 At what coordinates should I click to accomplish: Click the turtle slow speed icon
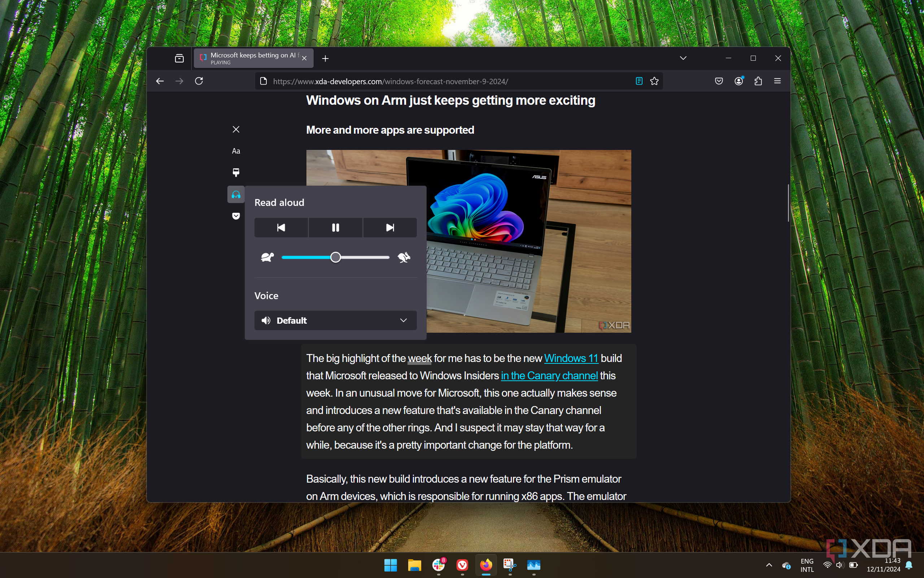(267, 257)
